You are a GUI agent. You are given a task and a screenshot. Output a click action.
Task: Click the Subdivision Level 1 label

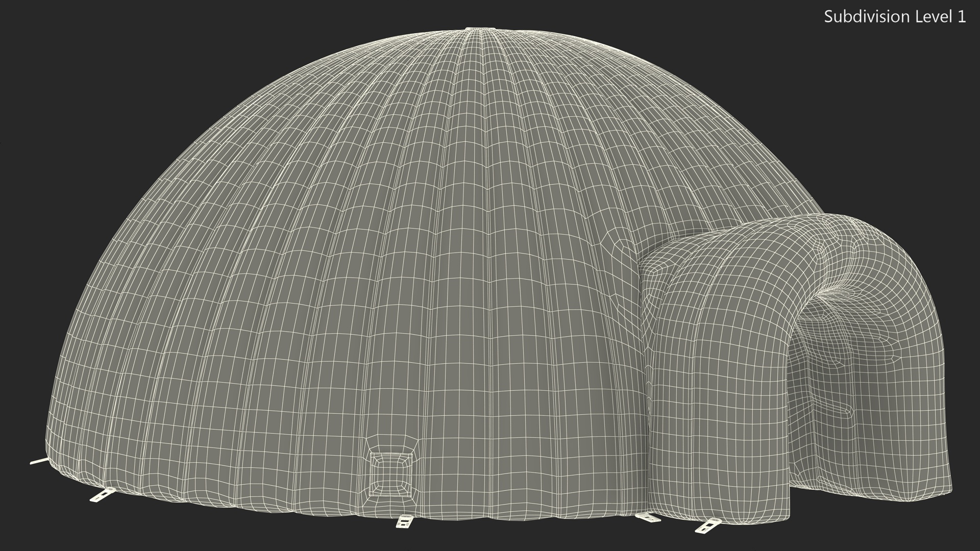894,17
